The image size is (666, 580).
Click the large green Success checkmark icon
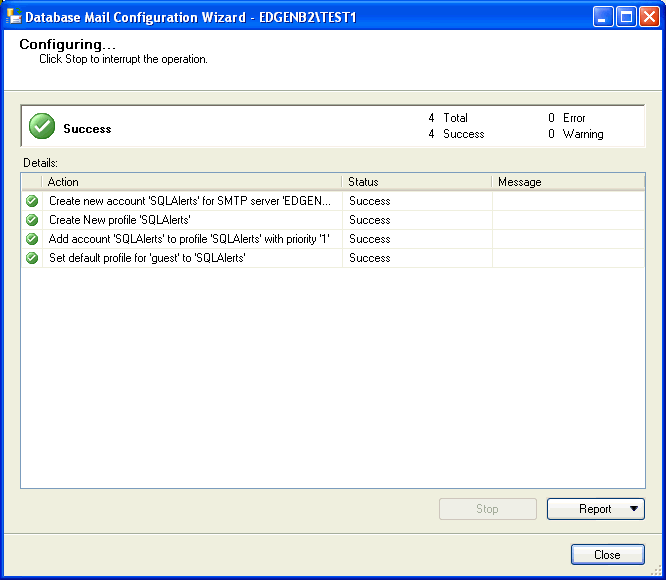point(42,126)
